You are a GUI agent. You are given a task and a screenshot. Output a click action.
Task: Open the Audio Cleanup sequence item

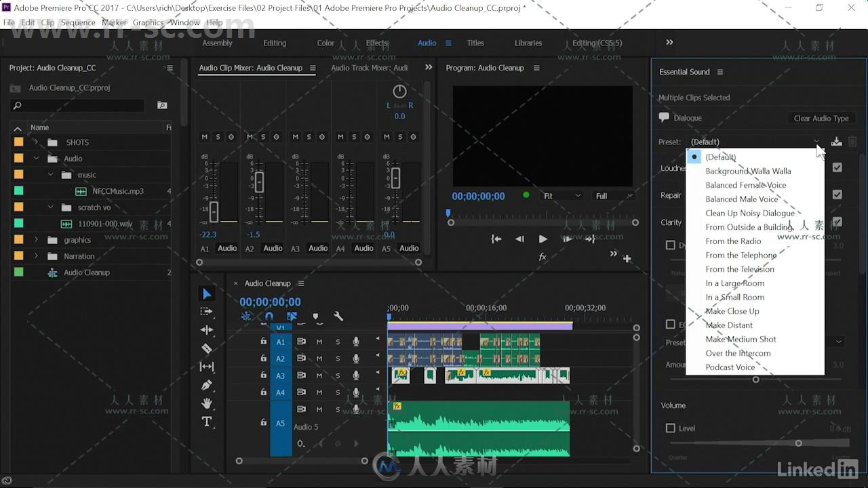87,272
